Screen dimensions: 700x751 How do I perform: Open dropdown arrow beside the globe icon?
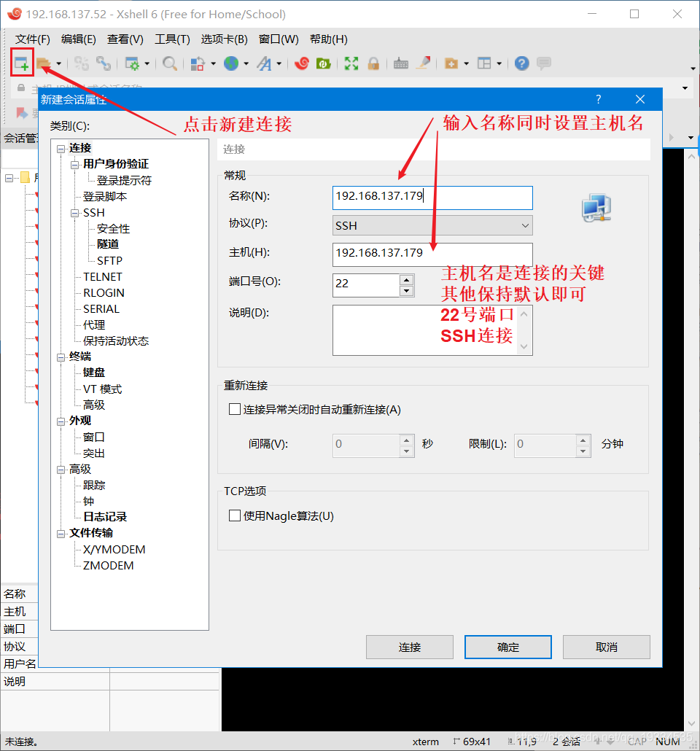coord(246,63)
